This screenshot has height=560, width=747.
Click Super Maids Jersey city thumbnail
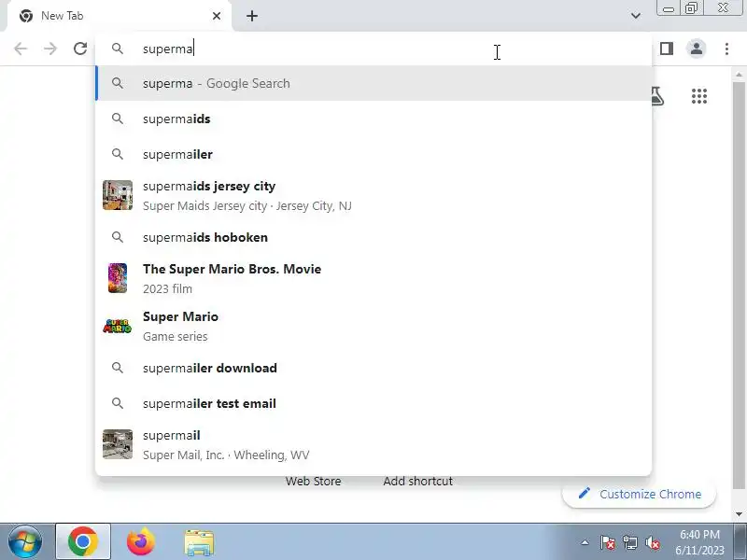coord(118,195)
